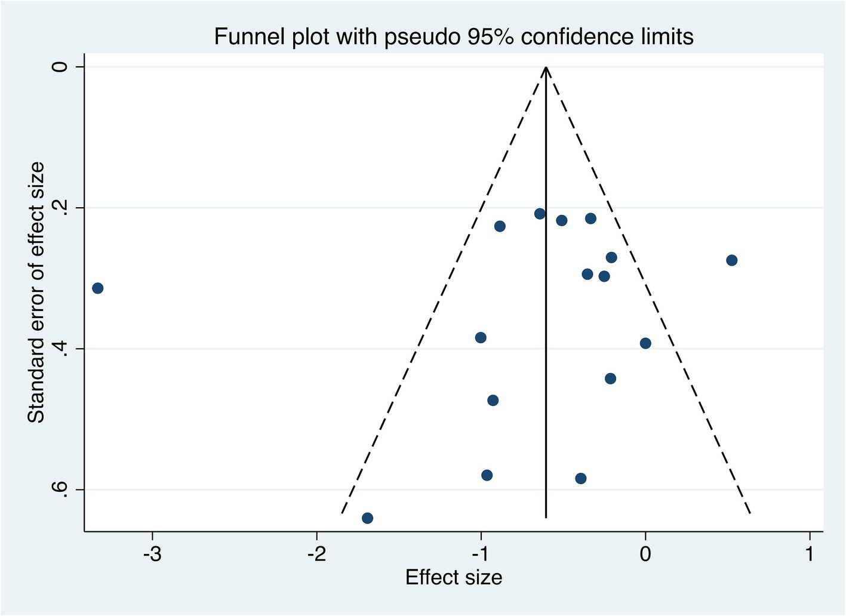Click the "Effect size" x-axis label
The height and width of the screenshot is (616, 846).
[x=454, y=578]
